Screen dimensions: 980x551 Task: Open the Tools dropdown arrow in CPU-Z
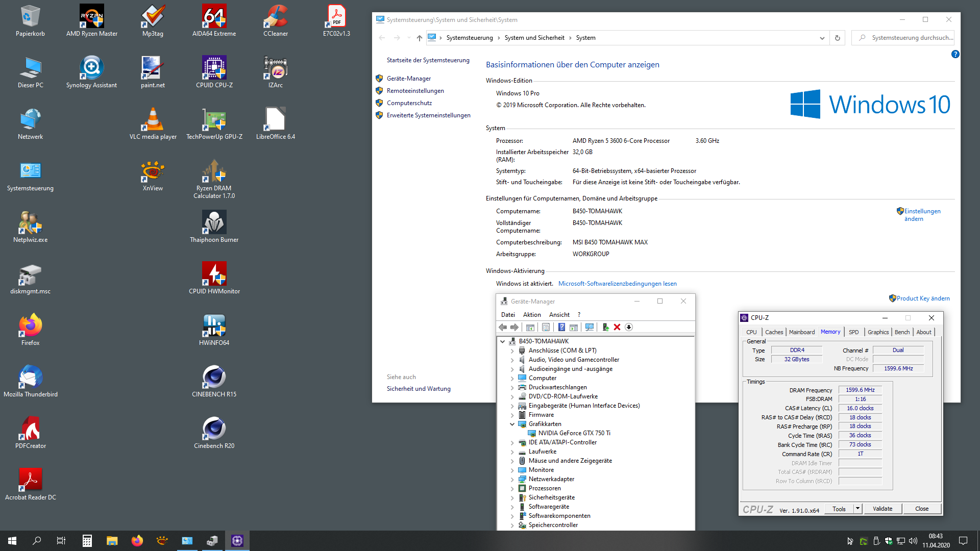tap(857, 509)
